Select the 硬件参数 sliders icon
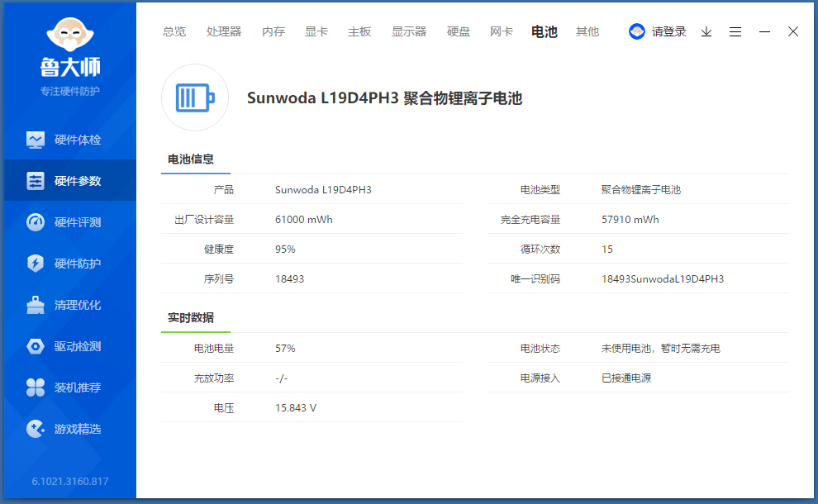This screenshot has width=818, height=504. coord(36,181)
